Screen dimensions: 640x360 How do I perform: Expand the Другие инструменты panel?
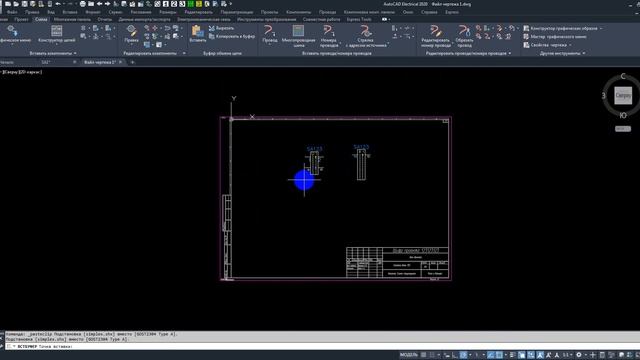pos(562,53)
